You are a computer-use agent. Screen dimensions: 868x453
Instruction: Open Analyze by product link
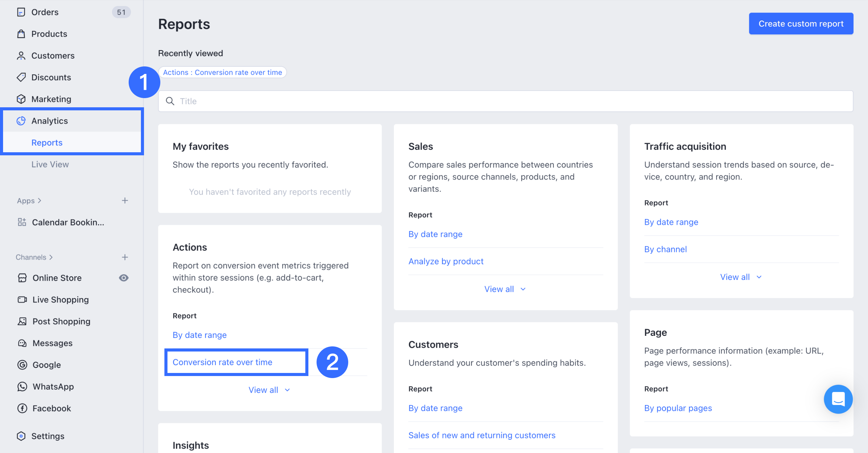446,261
